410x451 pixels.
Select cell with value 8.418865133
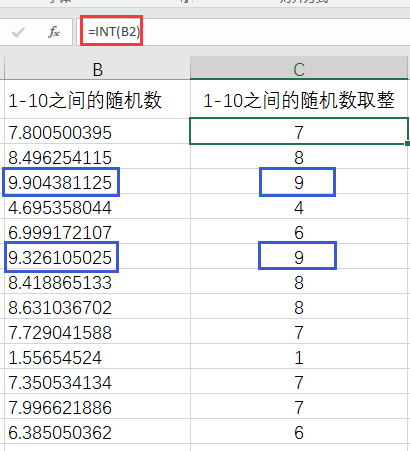97,282
